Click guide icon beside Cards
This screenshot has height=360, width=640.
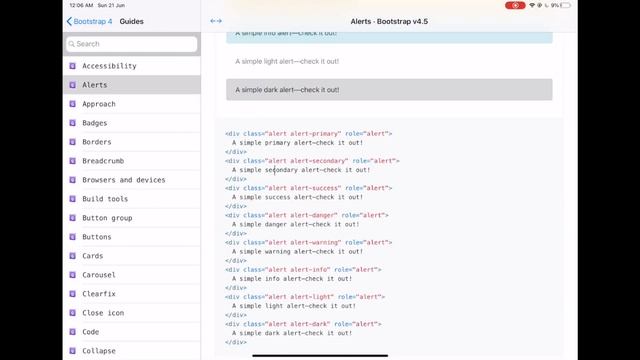point(73,256)
